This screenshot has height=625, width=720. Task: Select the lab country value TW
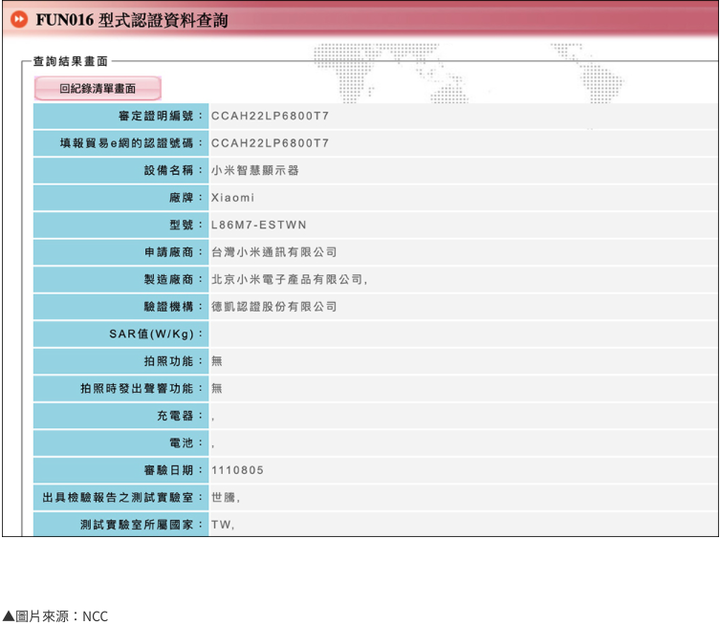tap(221, 524)
